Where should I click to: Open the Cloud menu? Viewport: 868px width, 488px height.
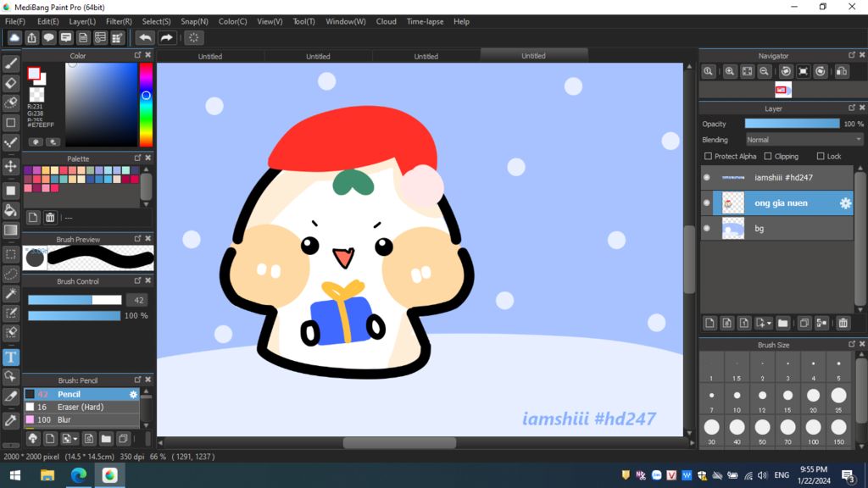386,21
